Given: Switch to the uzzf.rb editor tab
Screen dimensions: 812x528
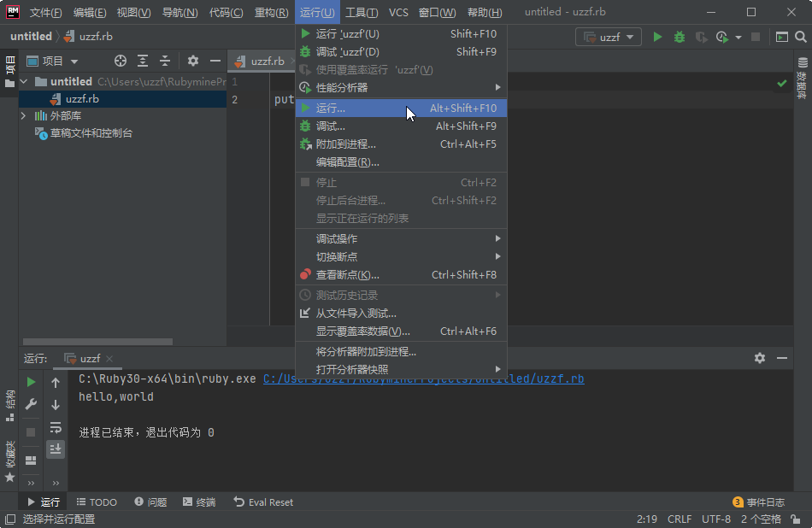Looking at the screenshot, I should pos(262,61).
